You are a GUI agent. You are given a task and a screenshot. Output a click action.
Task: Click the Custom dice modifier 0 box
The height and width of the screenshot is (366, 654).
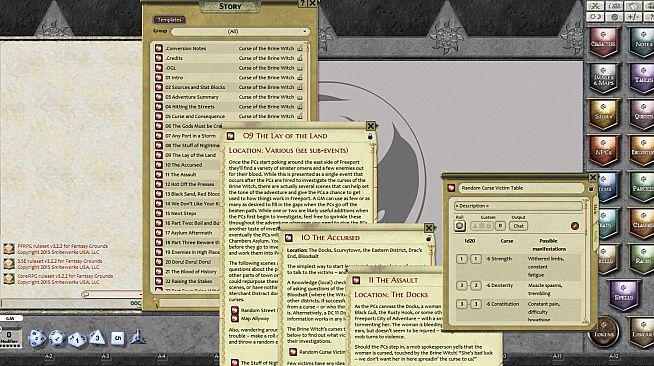point(500,226)
